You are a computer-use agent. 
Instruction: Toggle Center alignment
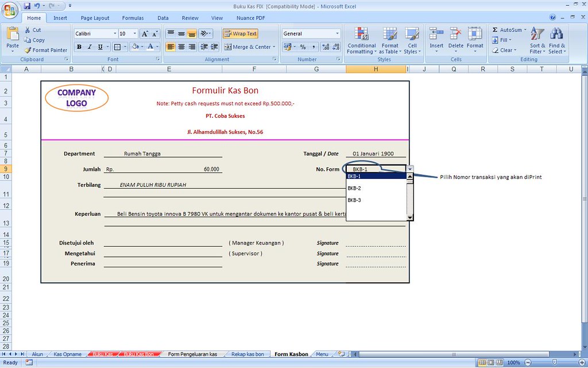click(181, 47)
